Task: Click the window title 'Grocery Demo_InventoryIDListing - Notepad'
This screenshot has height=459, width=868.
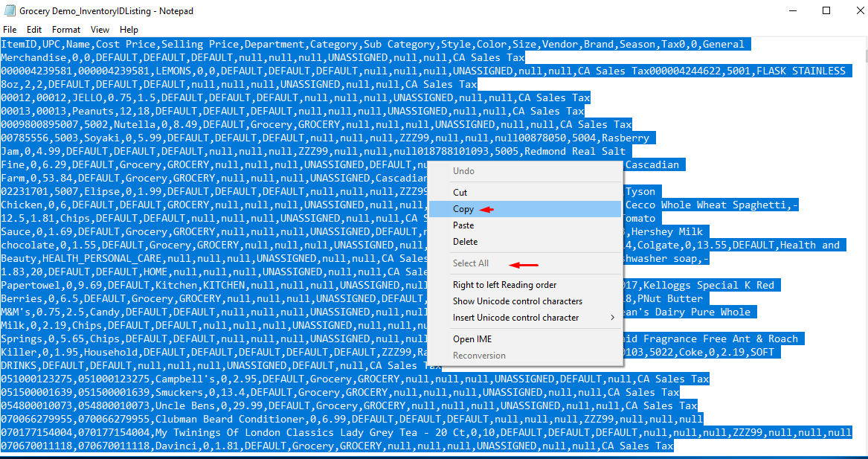Action: pos(106,10)
